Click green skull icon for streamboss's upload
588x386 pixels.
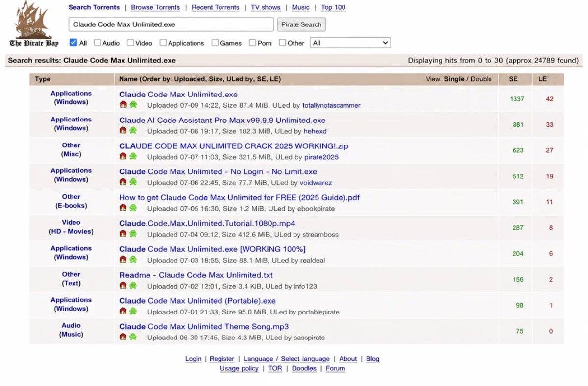pyautogui.click(x=133, y=234)
